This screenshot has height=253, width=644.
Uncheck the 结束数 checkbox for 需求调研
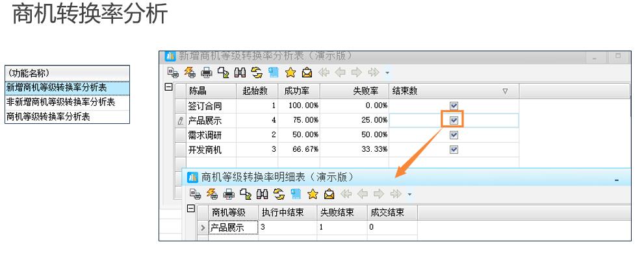[454, 135]
